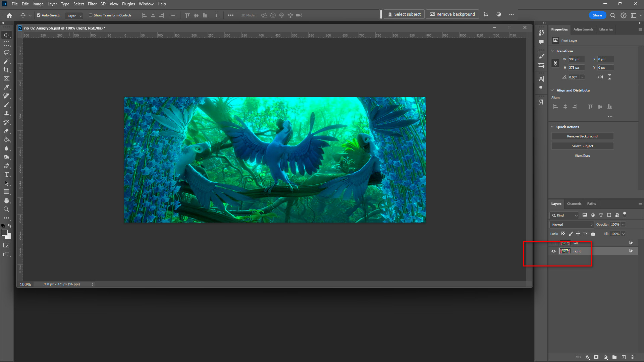Open the Filter menu
Image resolution: width=644 pixels, height=362 pixels.
(92, 4)
